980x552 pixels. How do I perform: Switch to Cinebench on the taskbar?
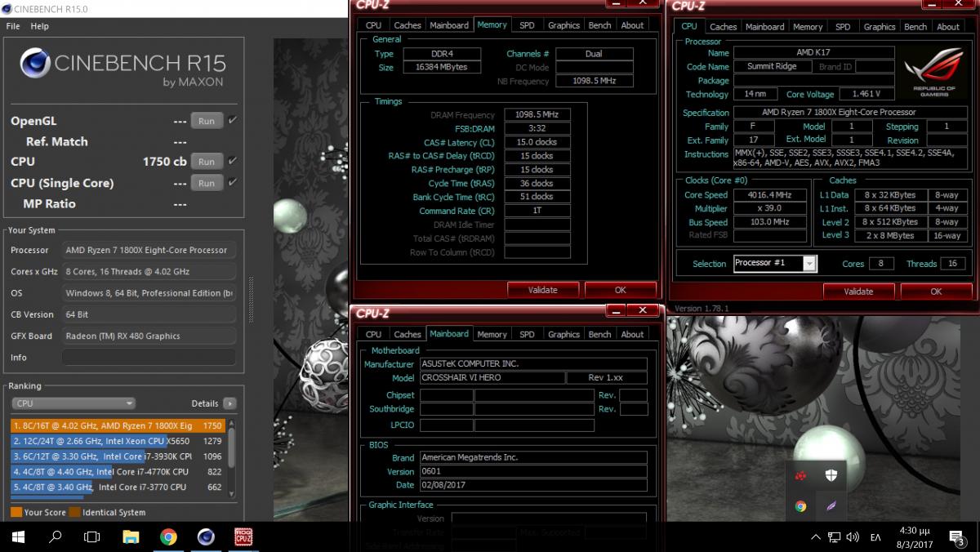pos(206,536)
